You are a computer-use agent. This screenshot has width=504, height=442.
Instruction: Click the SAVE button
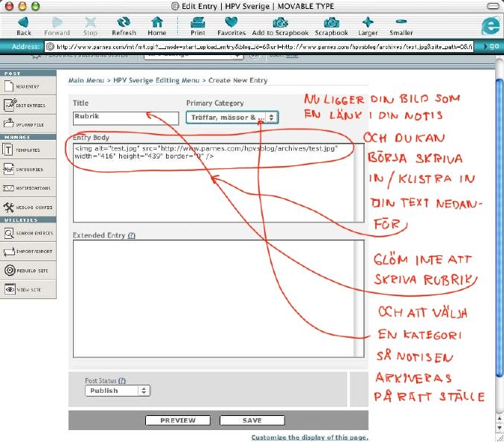[252, 420]
